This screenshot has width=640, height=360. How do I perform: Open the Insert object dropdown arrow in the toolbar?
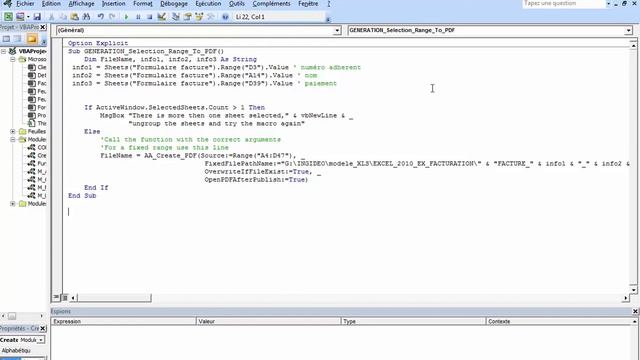(x=28, y=17)
